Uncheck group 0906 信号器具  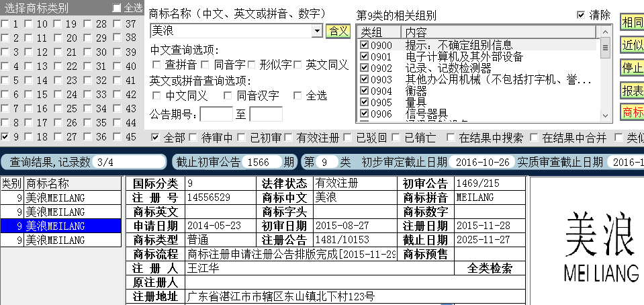click(x=364, y=113)
